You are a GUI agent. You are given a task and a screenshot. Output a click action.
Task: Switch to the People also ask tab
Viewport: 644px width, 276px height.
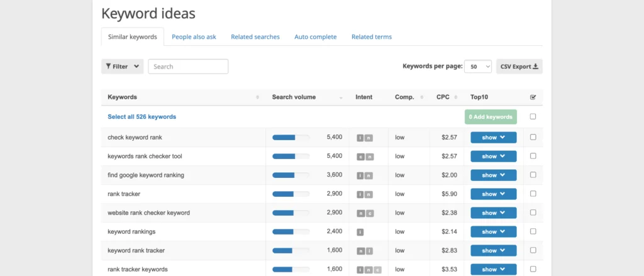(x=194, y=37)
